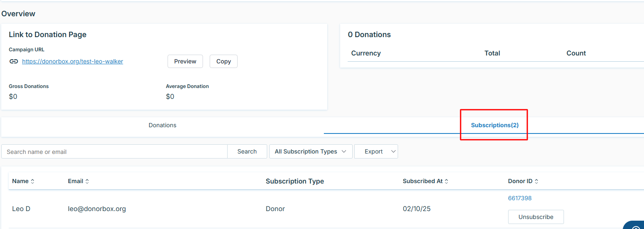The width and height of the screenshot is (644, 229).
Task: Click the Email column sort arrows
Action: [x=87, y=181]
